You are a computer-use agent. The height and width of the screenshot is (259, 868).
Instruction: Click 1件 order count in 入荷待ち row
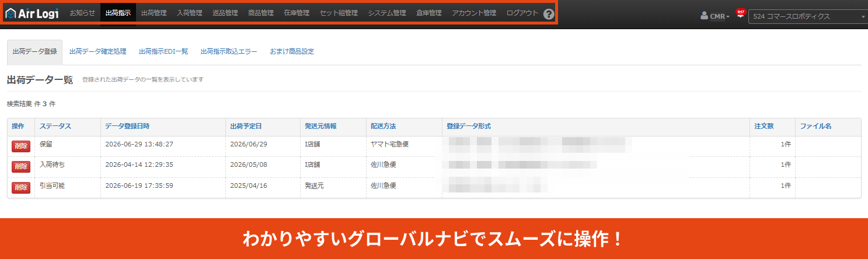tap(786, 165)
